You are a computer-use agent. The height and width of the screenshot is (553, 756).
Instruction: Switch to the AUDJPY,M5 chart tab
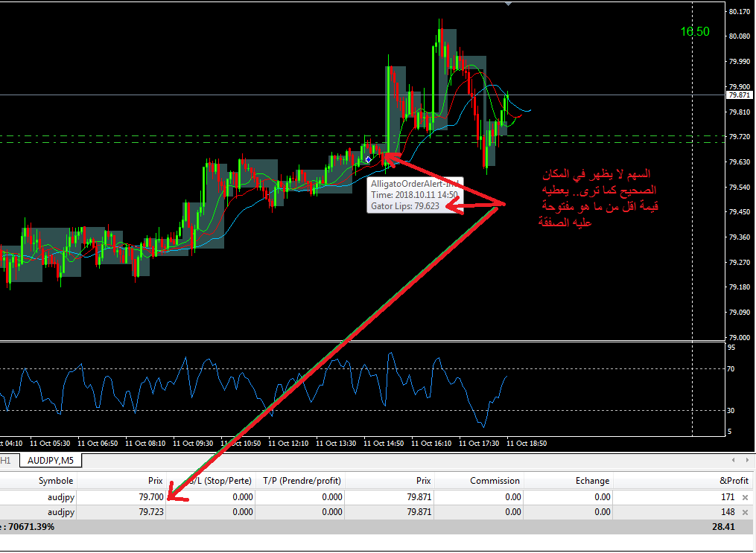[51, 460]
